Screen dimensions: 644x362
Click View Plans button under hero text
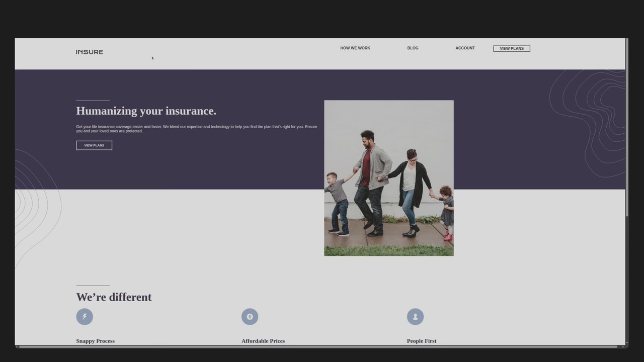point(94,145)
